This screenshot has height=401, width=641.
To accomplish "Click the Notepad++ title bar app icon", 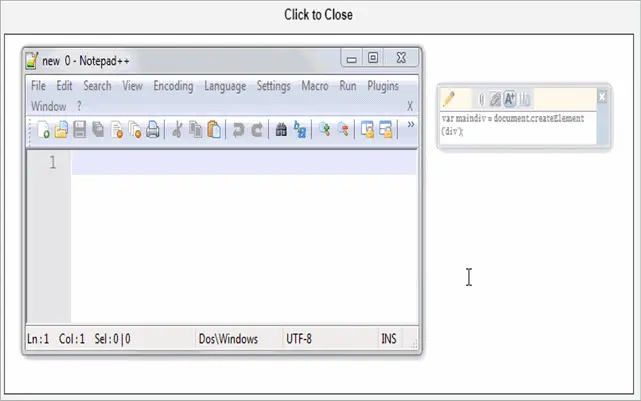I will pos(32,60).
